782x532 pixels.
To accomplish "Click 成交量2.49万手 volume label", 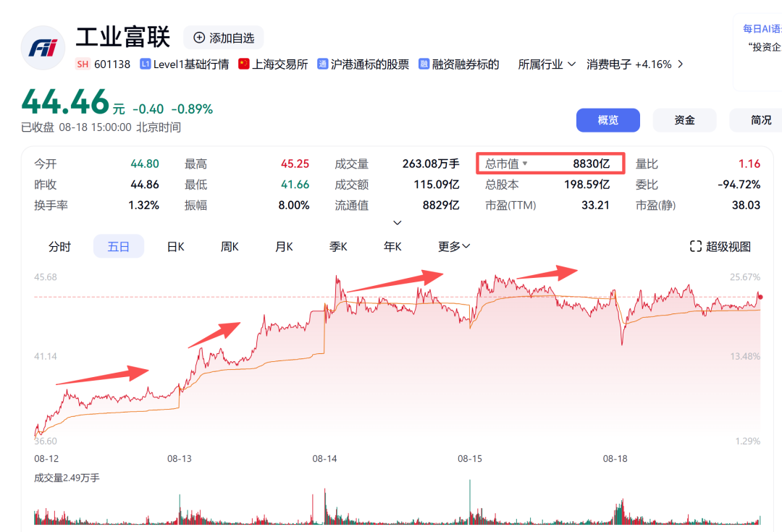I will tap(67, 478).
